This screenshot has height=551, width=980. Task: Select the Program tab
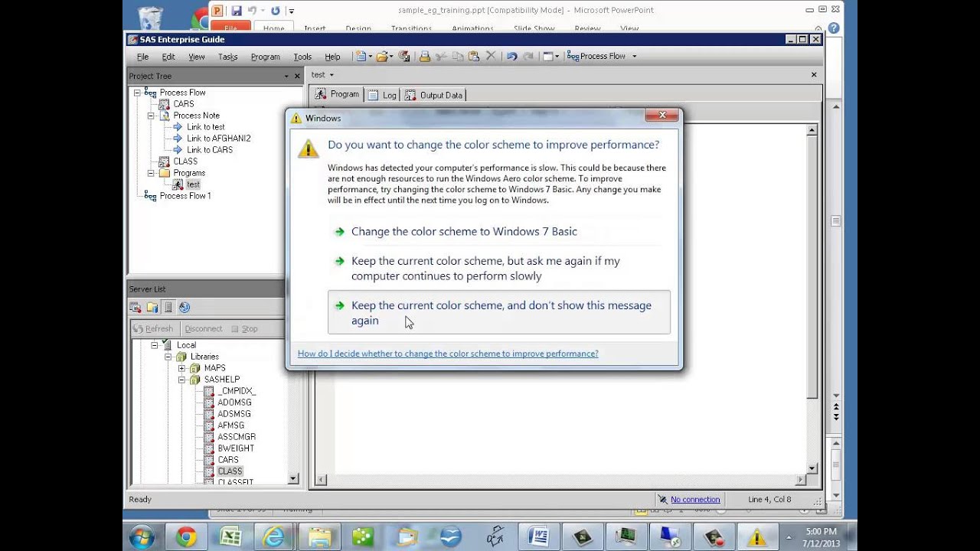(338, 94)
